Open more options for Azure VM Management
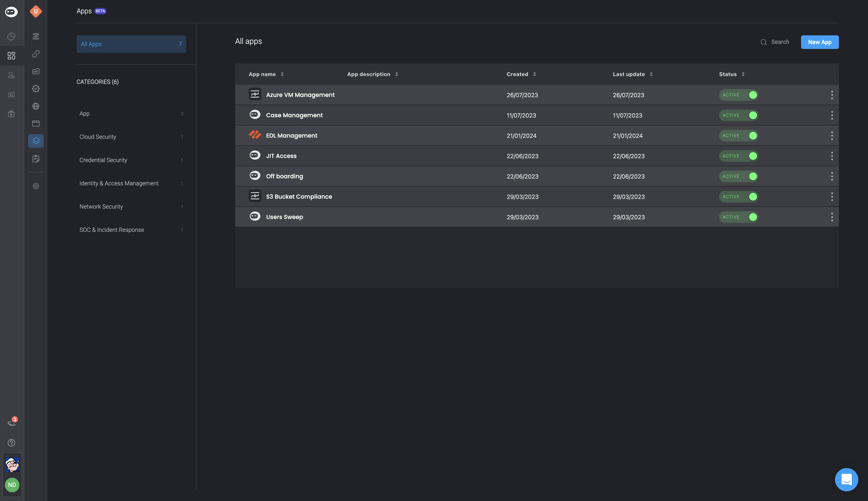Viewport: 868px width, 501px height. (832, 95)
